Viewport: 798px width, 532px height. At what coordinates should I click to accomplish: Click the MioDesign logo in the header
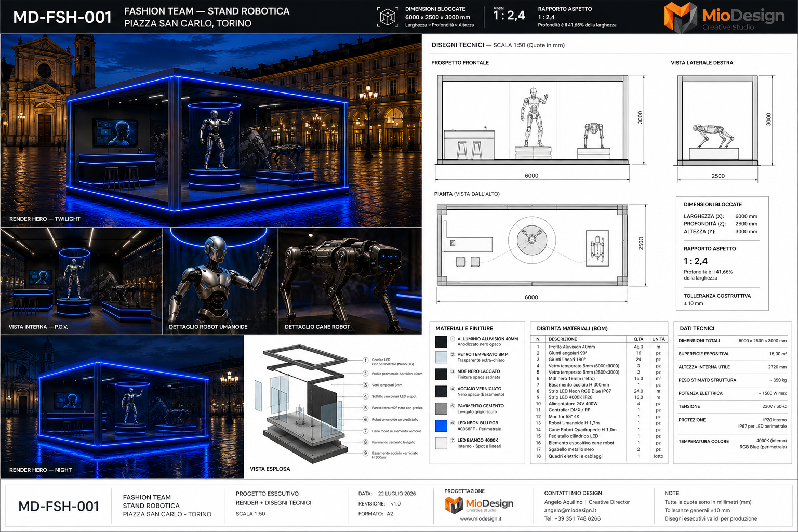724,17
